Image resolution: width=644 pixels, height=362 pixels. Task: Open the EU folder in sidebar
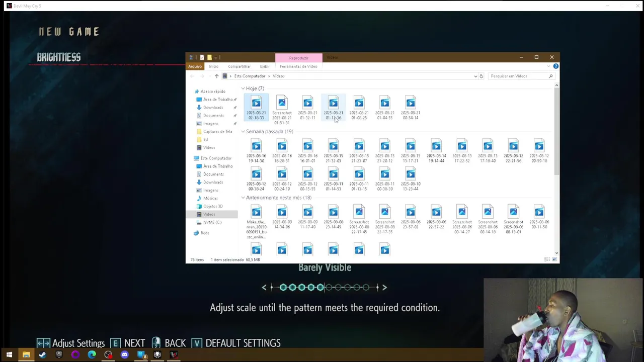(x=205, y=139)
